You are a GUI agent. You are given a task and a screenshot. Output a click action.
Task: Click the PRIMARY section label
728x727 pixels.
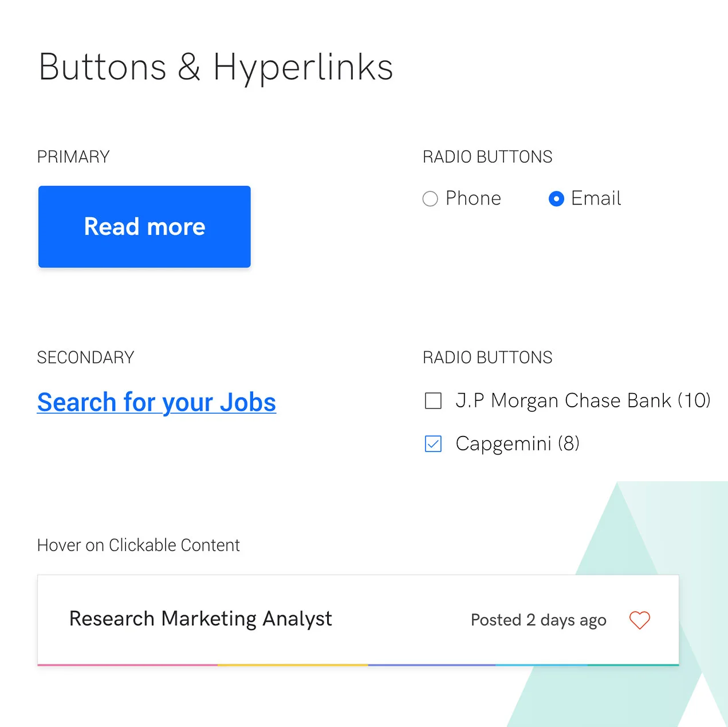(x=73, y=156)
